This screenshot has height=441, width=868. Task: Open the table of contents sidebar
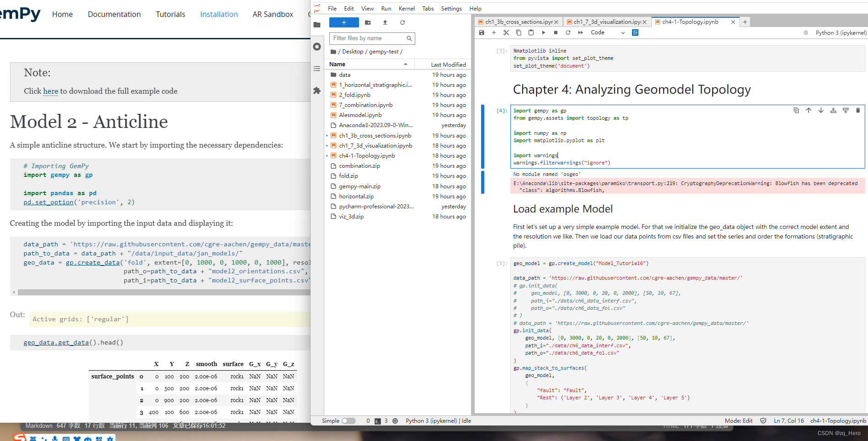(317, 69)
